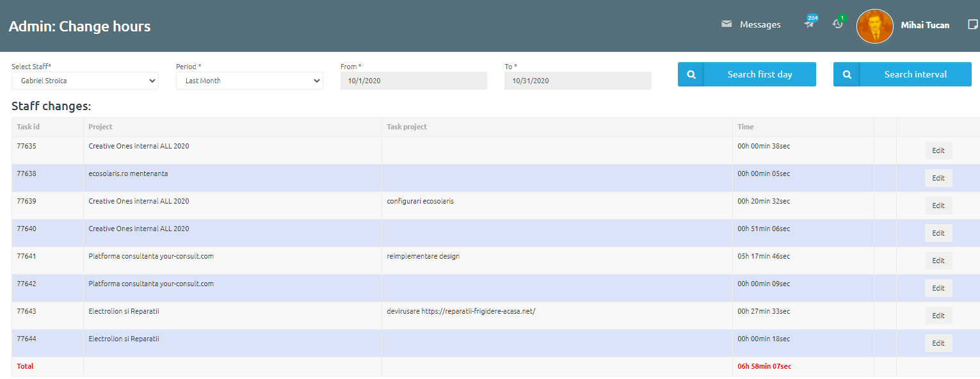Click the red Total label
The image size is (980, 379).
25,366
